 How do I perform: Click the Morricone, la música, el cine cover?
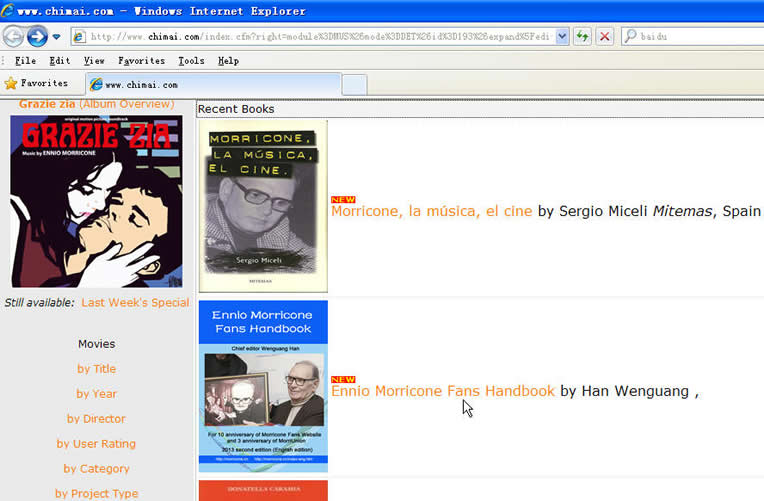pyautogui.click(x=263, y=206)
